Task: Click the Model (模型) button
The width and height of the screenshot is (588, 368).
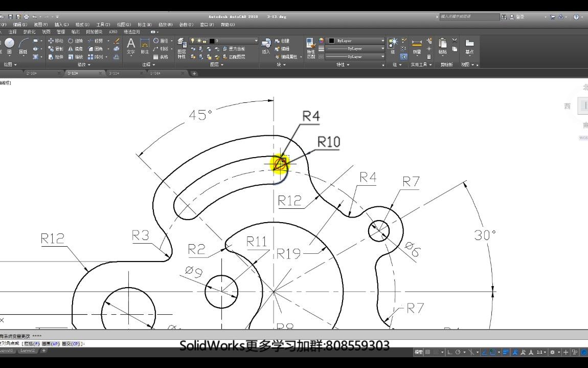Action: 418,352
